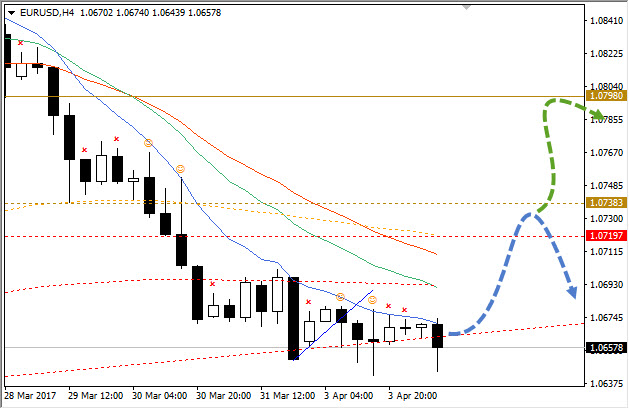Select the golden 1.07980 price level label

pos(606,96)
